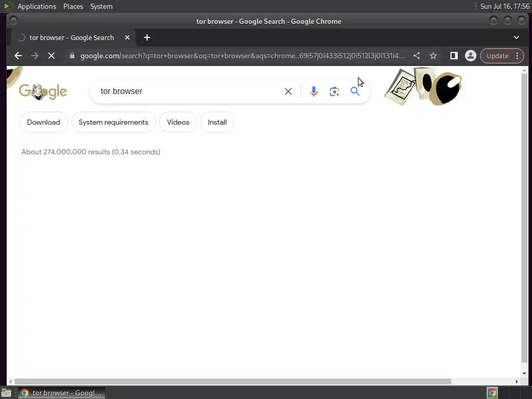
Task: Share this page via share icon
Action: [417, 56]
